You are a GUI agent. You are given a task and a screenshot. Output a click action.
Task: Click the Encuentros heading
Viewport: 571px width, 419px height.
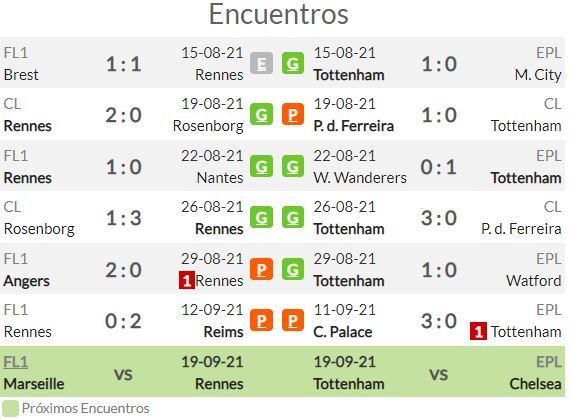click(x=279, y=15)
